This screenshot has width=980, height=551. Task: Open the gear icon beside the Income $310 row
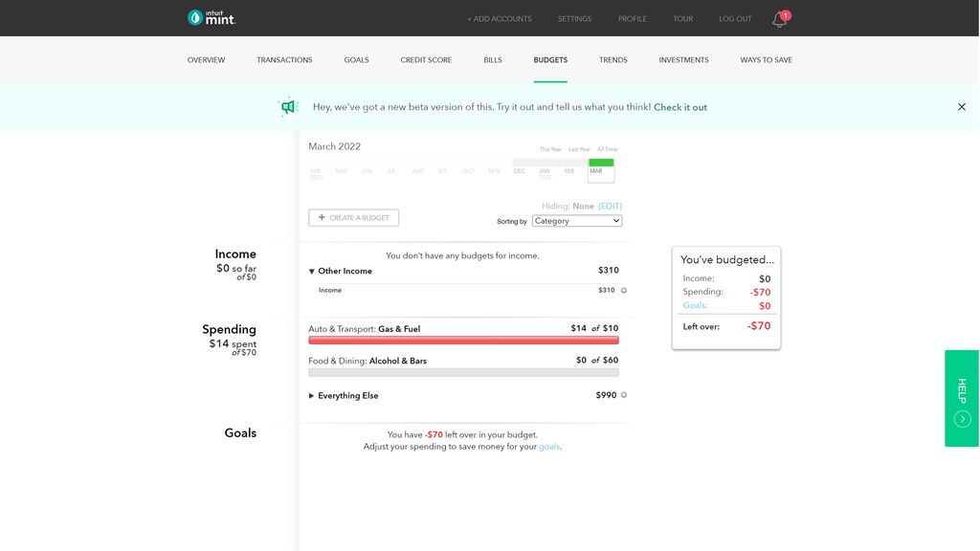(x=623, y=289)
